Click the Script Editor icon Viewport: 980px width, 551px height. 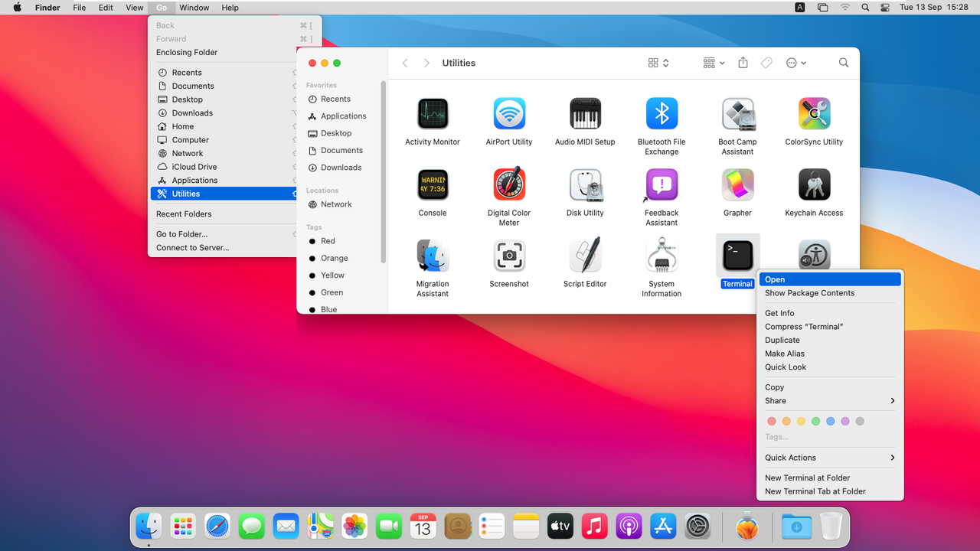pos(585,256)
